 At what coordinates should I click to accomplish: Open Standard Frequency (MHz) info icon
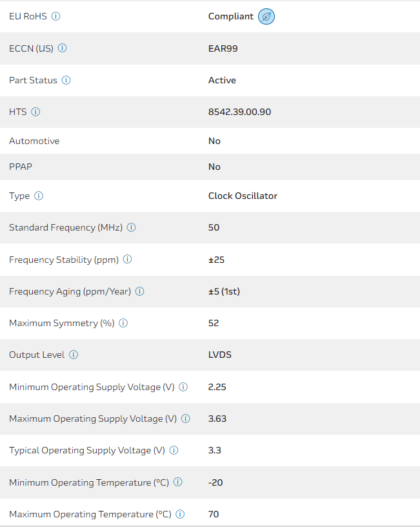click(132, 227)
